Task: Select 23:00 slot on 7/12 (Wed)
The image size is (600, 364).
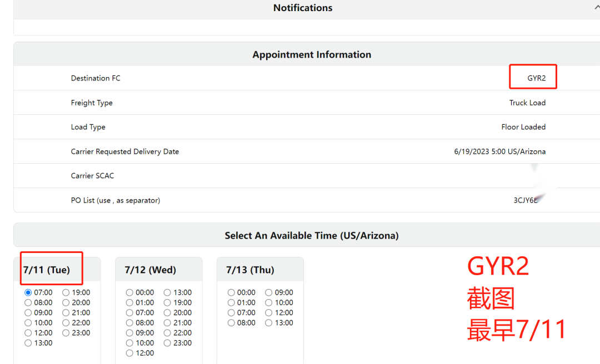Action: tap(167, 343)
